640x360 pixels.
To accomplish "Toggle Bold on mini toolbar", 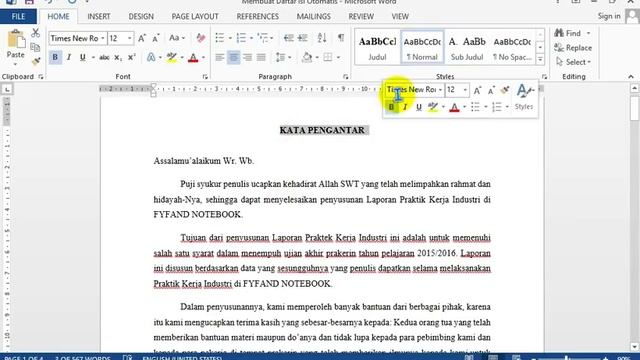I will coord(391,107).
